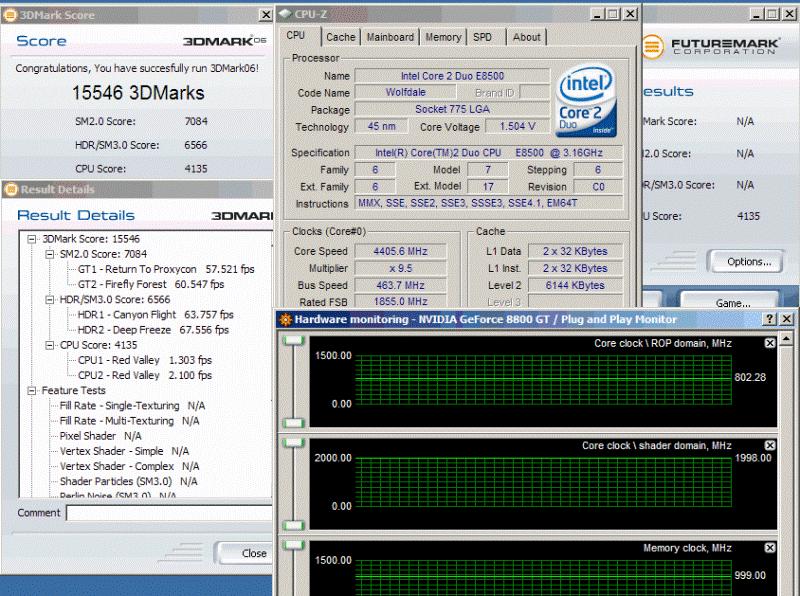Image resolution: width=800 pixels, height=596 pixels.
Task: Remove the Core clock ROP domain graph
Action: tap(770, 343)
